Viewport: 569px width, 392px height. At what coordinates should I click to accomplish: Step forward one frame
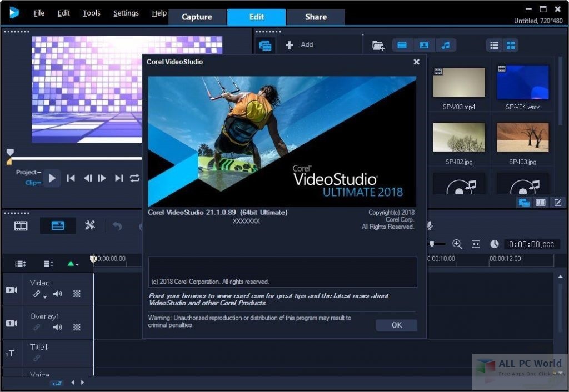(x=102, y=178)
